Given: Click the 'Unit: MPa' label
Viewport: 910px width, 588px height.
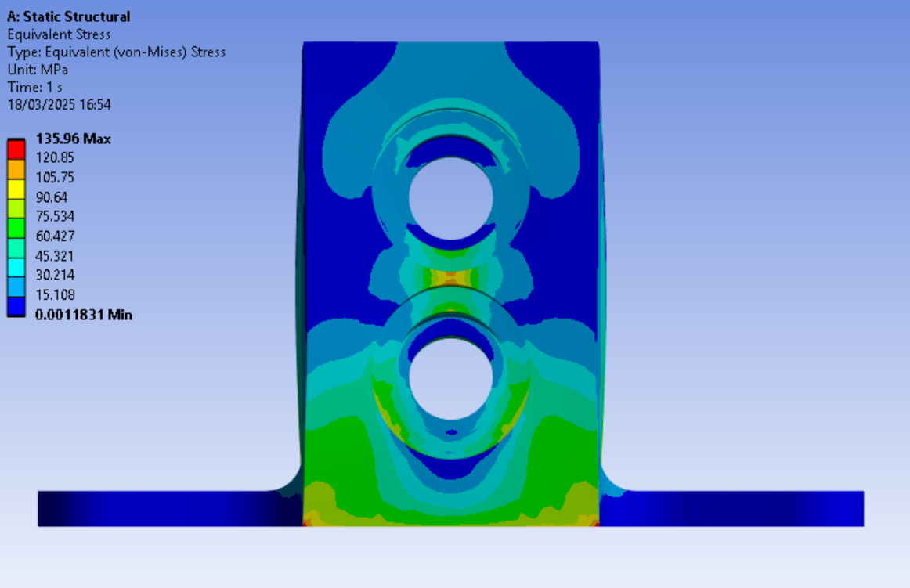Looking at the screenshot, I should click(x=38, y=69).
